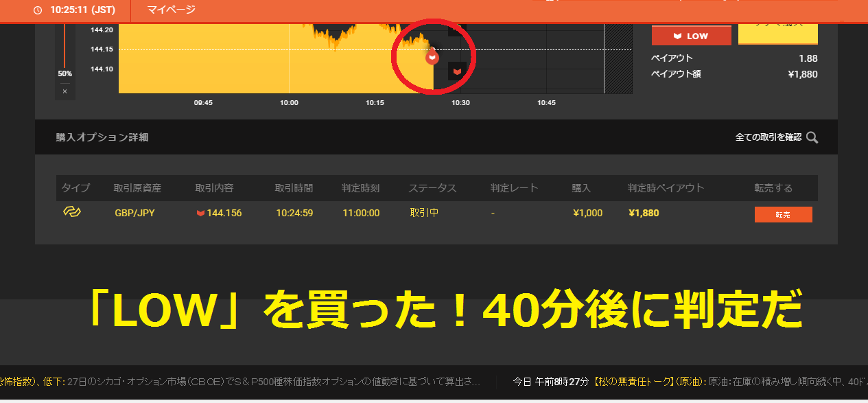The height and width of the screenshot is (403, 868).
Task: Click the LOW marker box on the chart
Action: click(457, 71)
